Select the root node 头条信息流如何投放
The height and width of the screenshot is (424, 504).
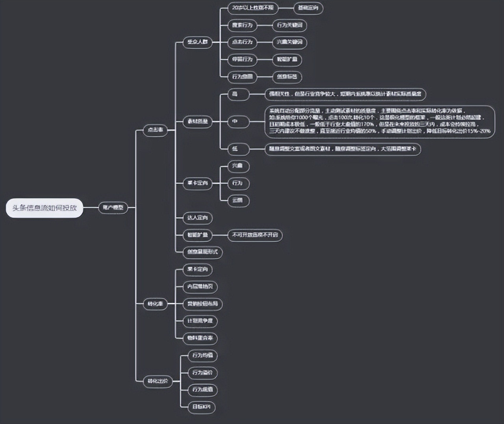pyautogui.click(x=44, y=208)
